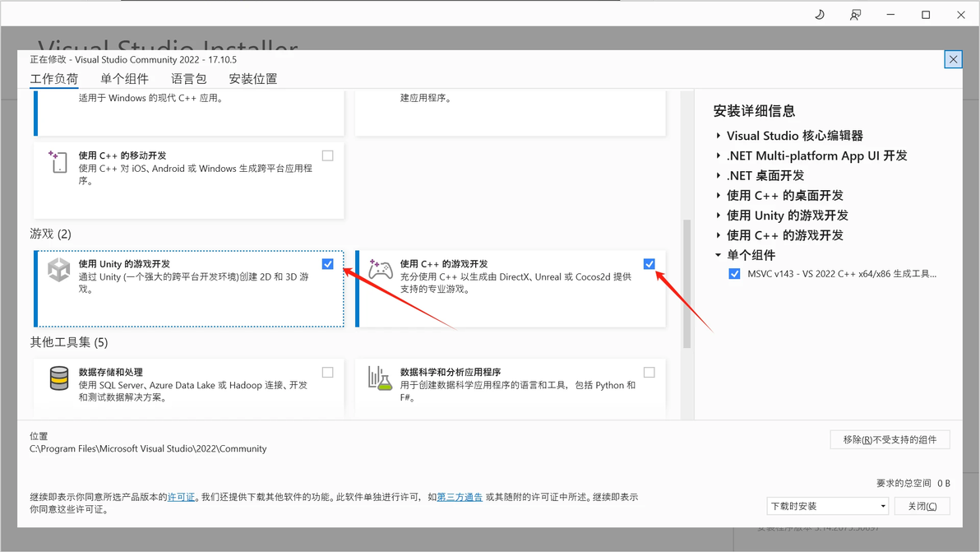Click the 安装详细信息 heading
The width and height of the screenshot is (980, 552).
[x=755, y=111]
